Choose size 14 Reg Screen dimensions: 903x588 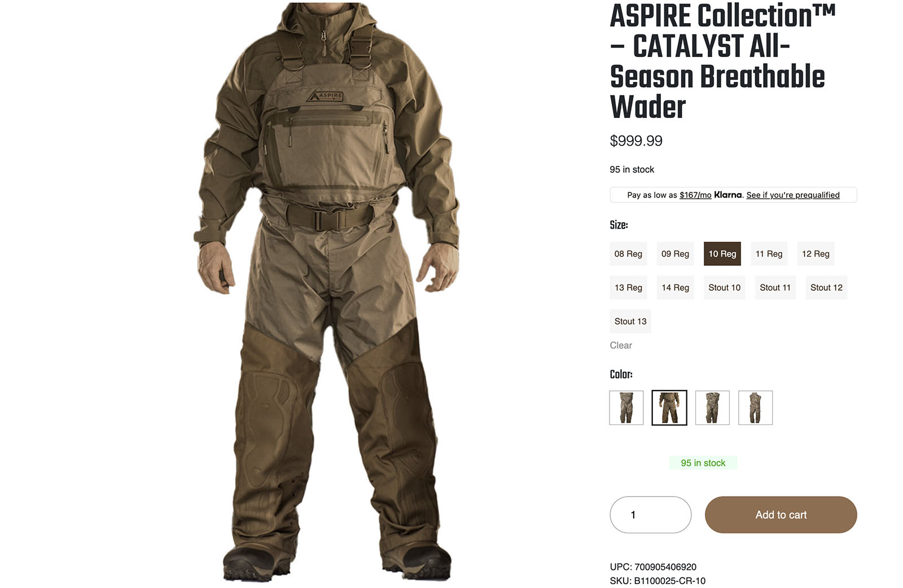pos(675,288)
